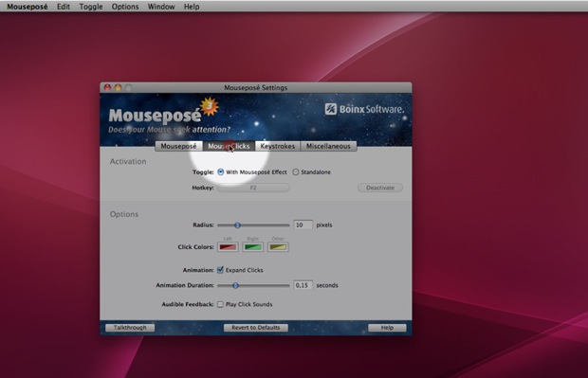This screenshot has height=378, width=588.
Task: Toggle the Expand Clicks checkbox
Action: click(x=220, y=270)
